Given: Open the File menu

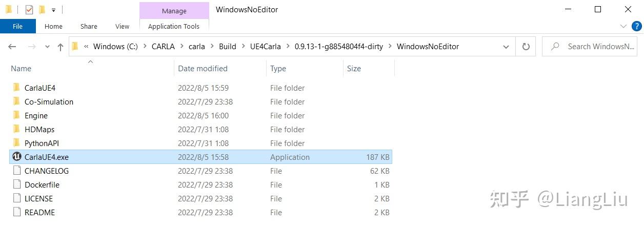Looking at the screenshot, I should [17, 26].
